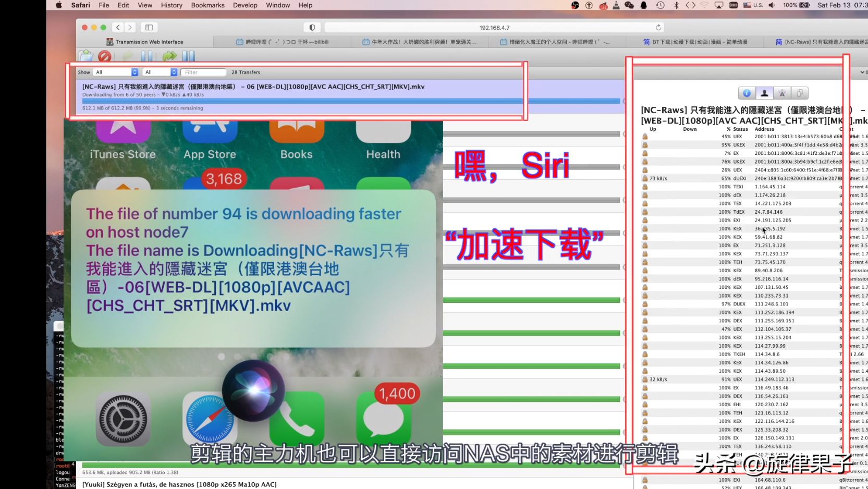
Task: Open the U.S. input source menu
Action: click(x=753, y=5)
